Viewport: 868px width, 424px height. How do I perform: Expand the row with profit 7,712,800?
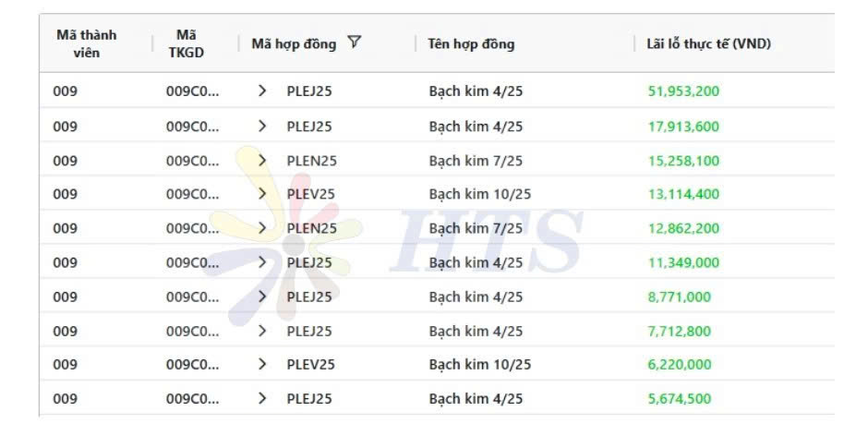point(262,331)
